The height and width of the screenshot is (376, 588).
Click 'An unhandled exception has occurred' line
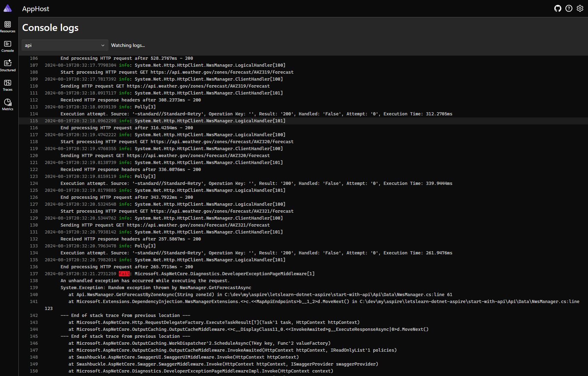[x=145, y=281]
